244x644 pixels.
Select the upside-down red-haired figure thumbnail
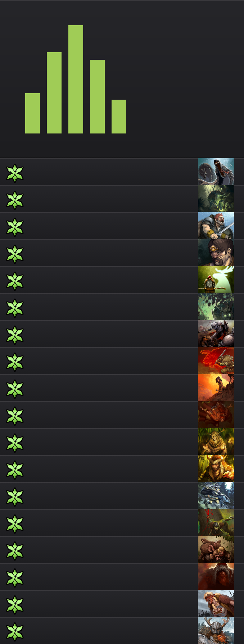click(x=216, y=415)
